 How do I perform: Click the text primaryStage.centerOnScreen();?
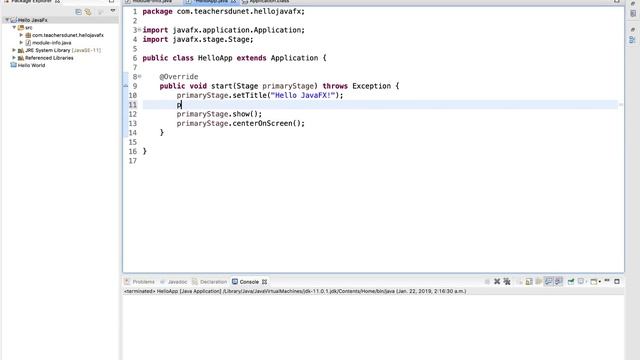(x=240, y=123)
